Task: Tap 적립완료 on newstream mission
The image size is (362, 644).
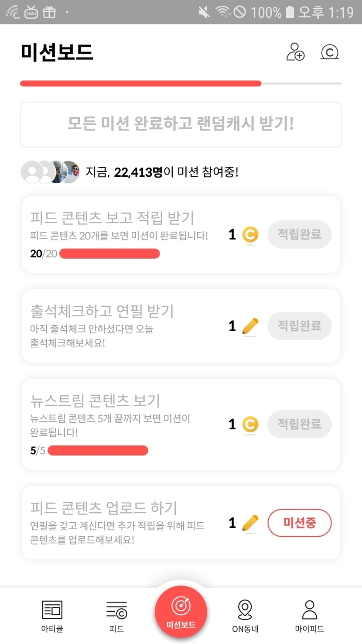Action: [299, 425]
